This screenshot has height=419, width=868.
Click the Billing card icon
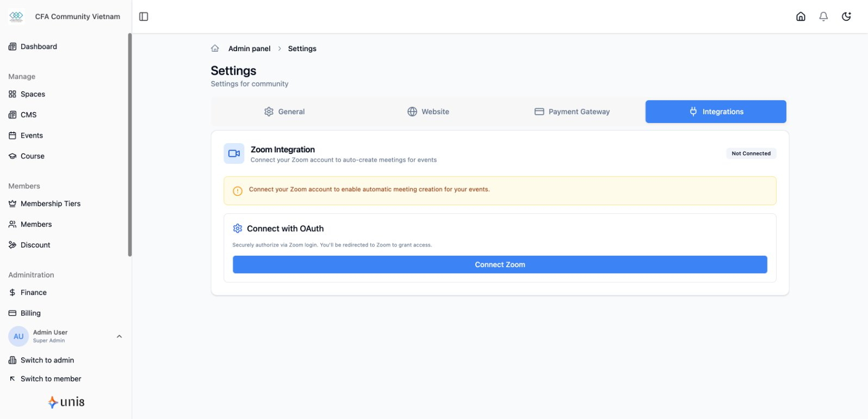(13, 313)
